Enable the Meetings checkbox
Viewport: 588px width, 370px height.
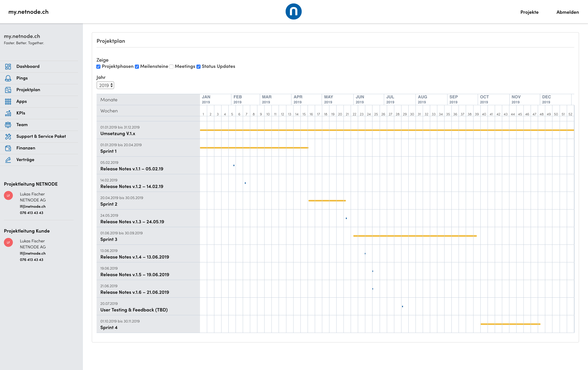click(x=171, y=67)
